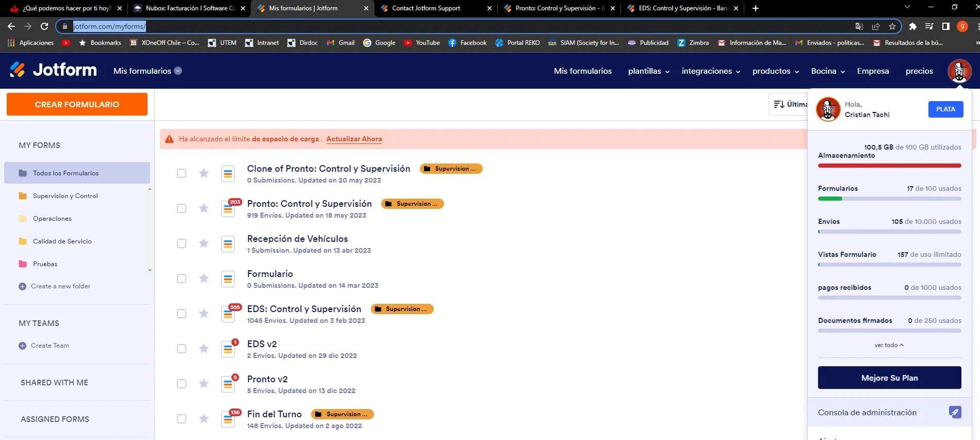The height and width of the screenshot is (440, 980).
Task: Click the Almacenamiento usage bar
Action: tap(889, 166)
